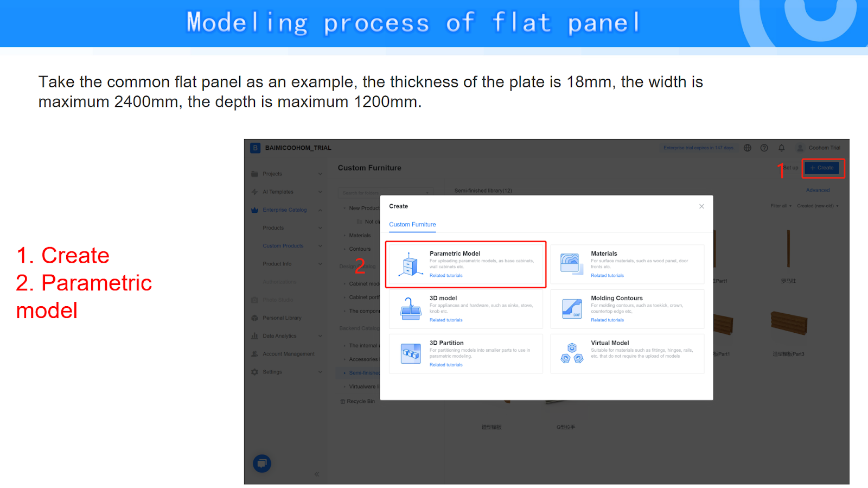Expand the Data Analytics section
The height and width of the screenshot is (488, 868).
pos(320,336)
